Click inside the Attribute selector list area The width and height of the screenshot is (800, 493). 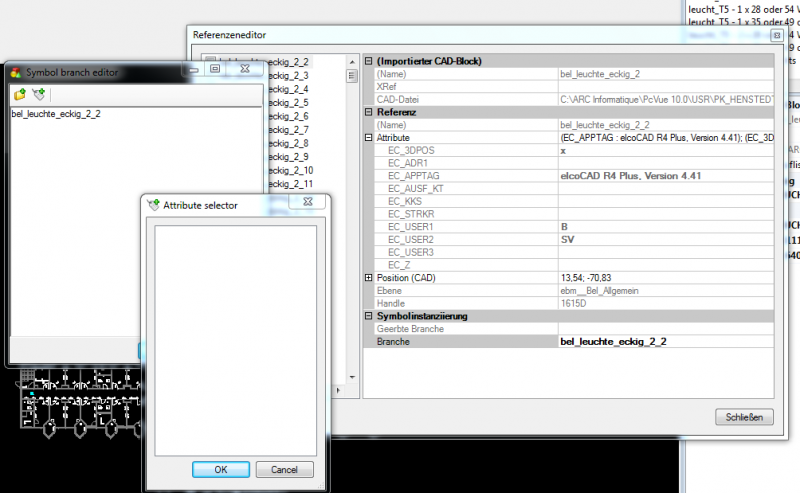236,340
